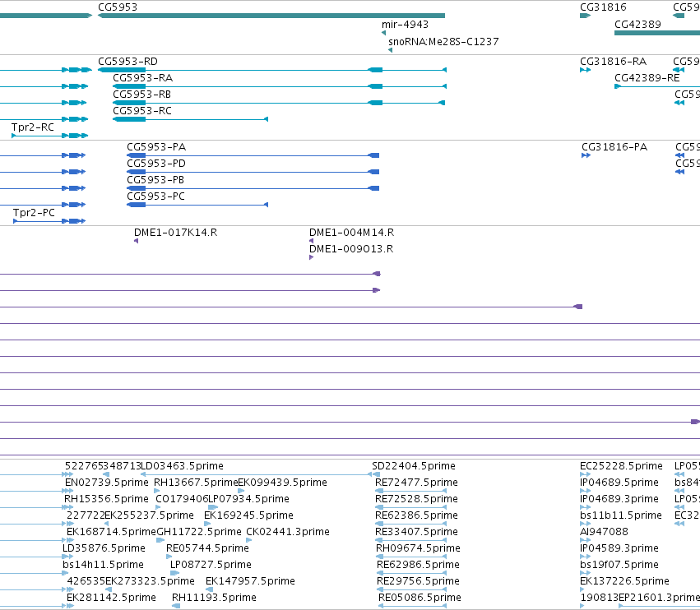Select the CG5953 gene bar
This screenshot has width=700, height=610.
pyautogui.click(x=271, y=16)
